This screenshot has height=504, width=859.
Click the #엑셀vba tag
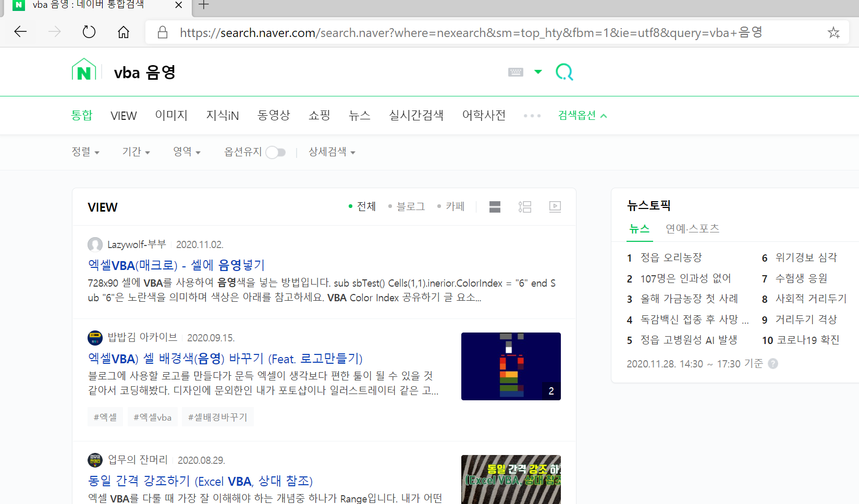[153, 417]
